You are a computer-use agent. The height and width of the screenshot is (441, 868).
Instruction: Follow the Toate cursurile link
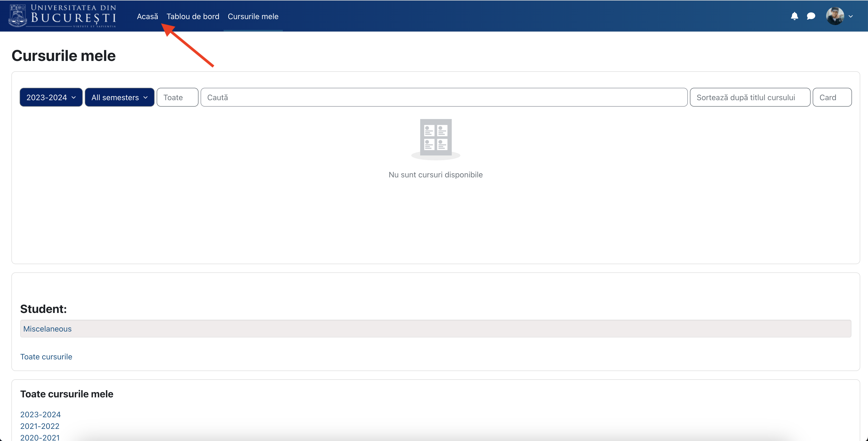click(x=46, y=357)
